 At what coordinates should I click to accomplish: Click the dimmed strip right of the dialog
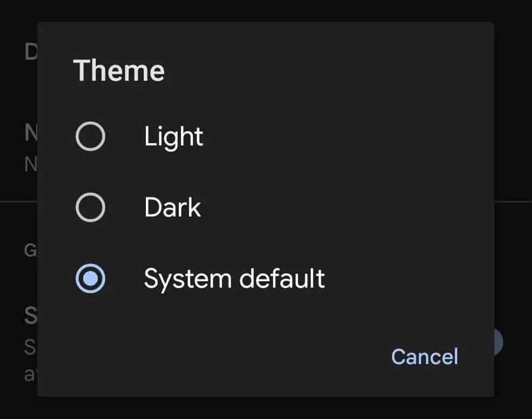pos(513,162)
